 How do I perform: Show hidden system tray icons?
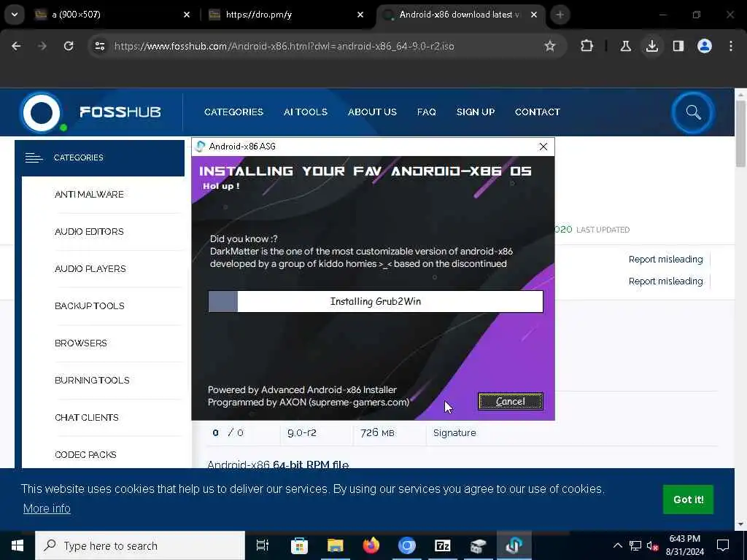617,545
